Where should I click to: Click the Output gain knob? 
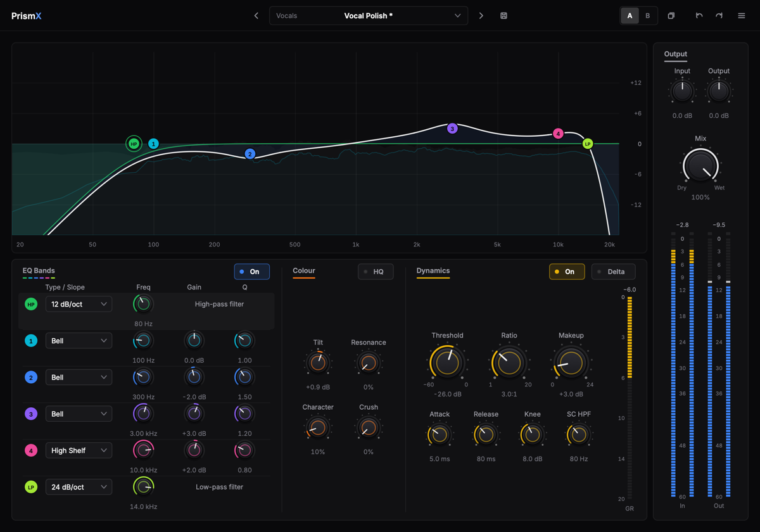click(x=719, y=92)
